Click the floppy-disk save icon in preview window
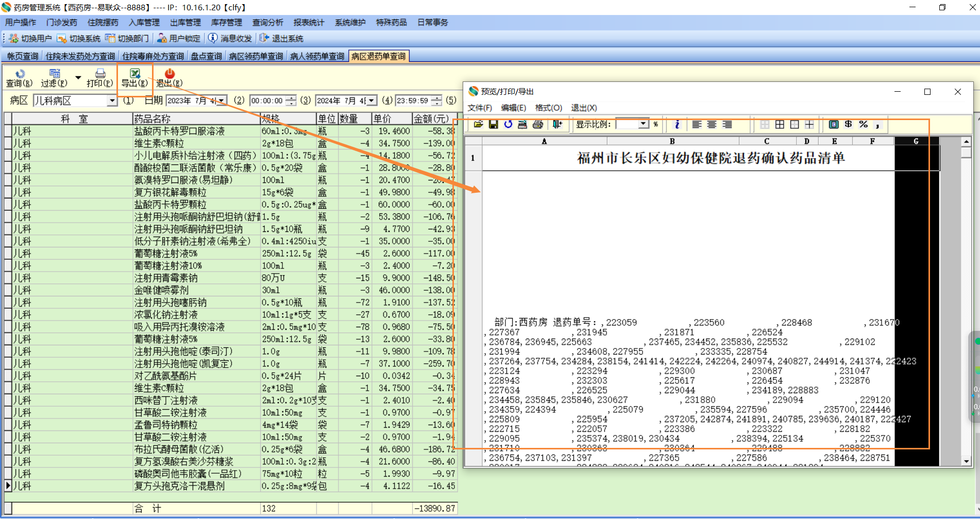The image size is (980, 519). [x=493, y=124]
